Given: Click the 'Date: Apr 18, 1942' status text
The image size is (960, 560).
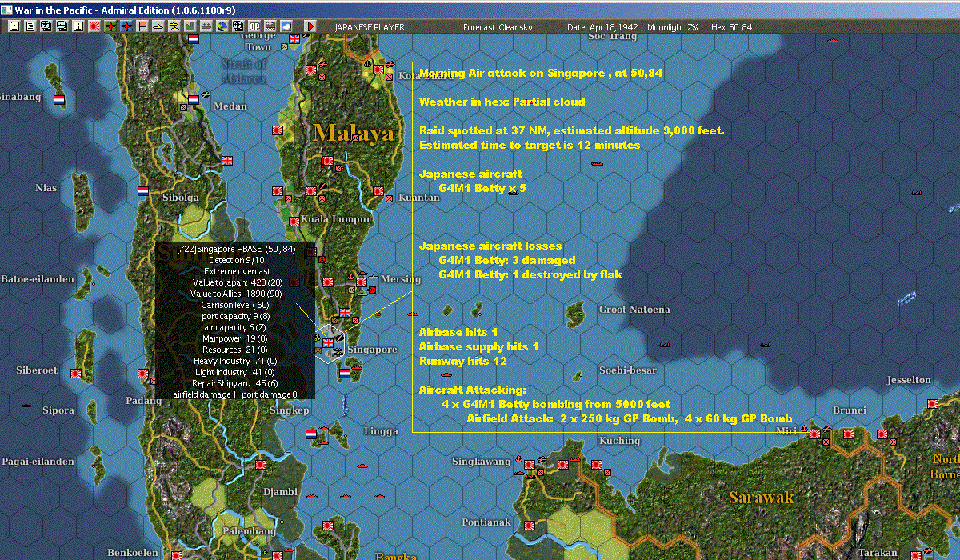Looking at the screenshot, I should 602,26.
